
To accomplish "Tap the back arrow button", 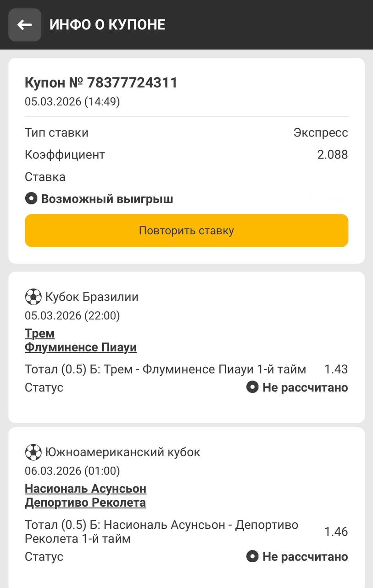I will coord(25,25).
